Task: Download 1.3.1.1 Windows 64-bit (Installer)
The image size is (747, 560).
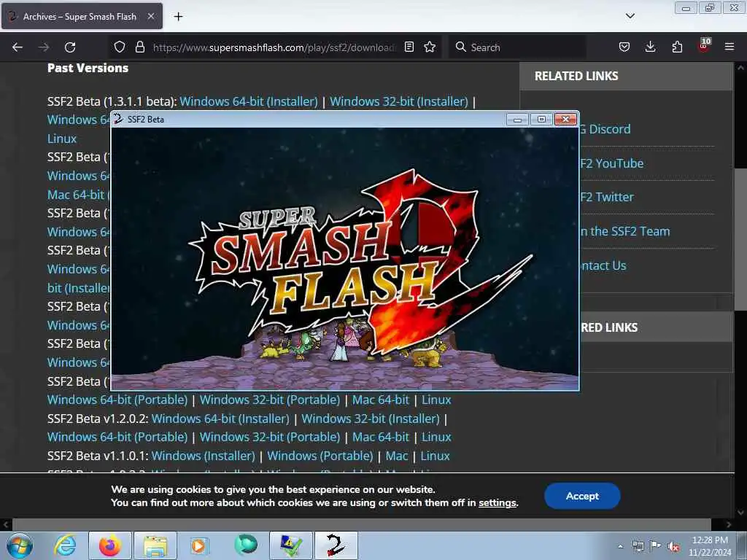Action: tap(249, 101)
